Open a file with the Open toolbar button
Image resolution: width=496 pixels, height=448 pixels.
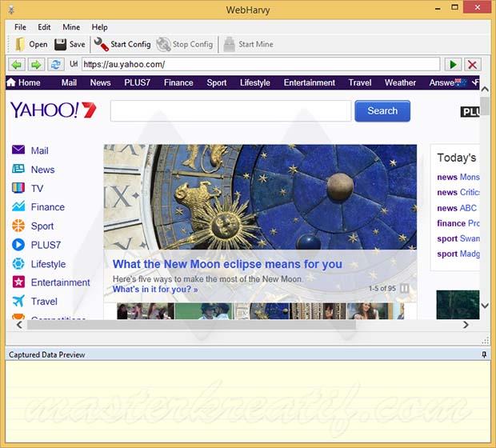[31, 44]
